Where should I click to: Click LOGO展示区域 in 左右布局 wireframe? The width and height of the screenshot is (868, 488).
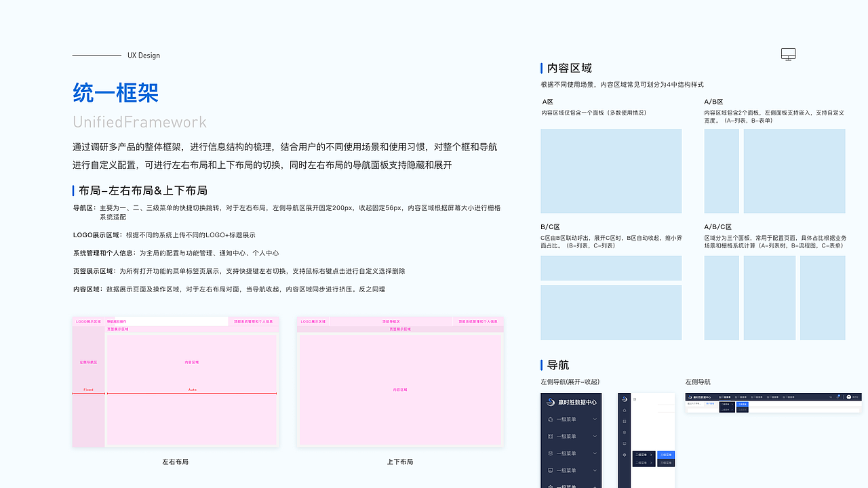pos(88,321)
